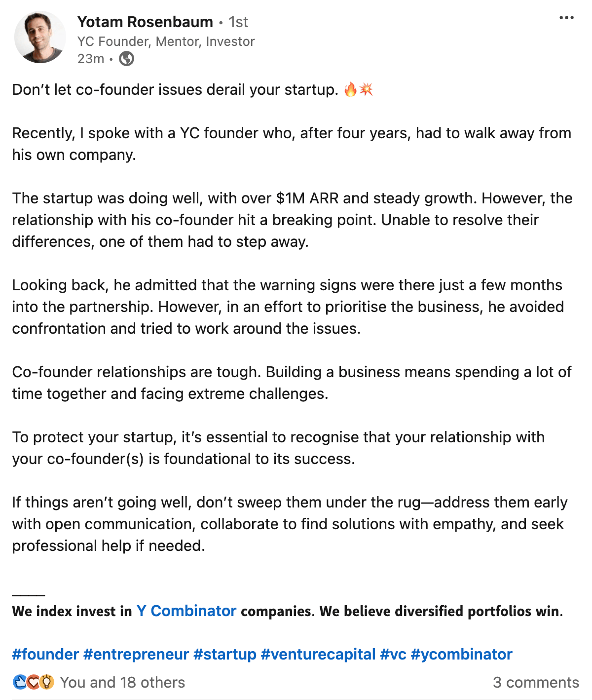Open the #entrepreneur hashtag
Image resolution: width=592 pixels, height=700 pixels.
point(136,655)
